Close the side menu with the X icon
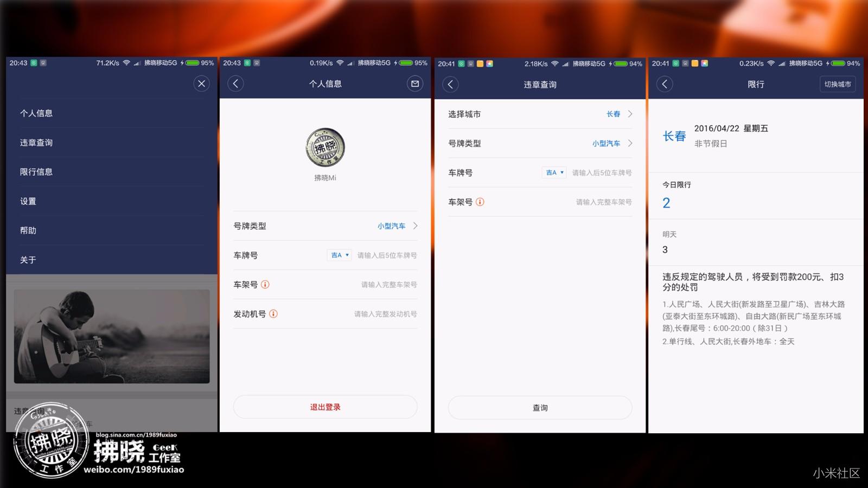The height and width of the screenshot is (488, 868). point(201,84)
